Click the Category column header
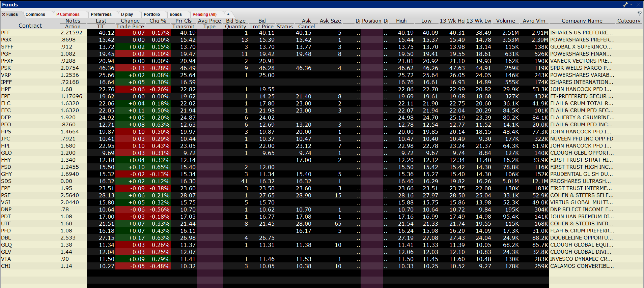Viewport: 644px width, 288px height. [x=628, y=21]
